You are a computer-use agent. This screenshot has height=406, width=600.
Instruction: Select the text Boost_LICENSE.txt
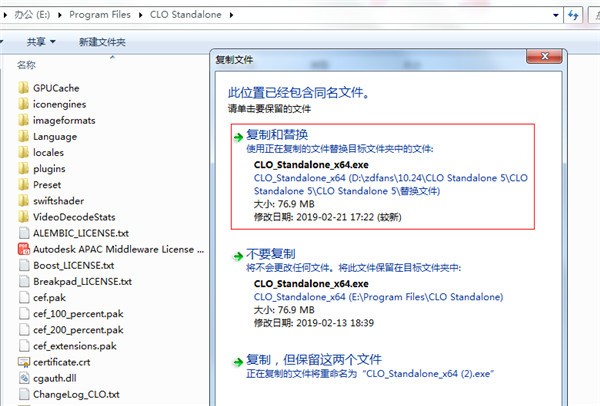[73, 265]
